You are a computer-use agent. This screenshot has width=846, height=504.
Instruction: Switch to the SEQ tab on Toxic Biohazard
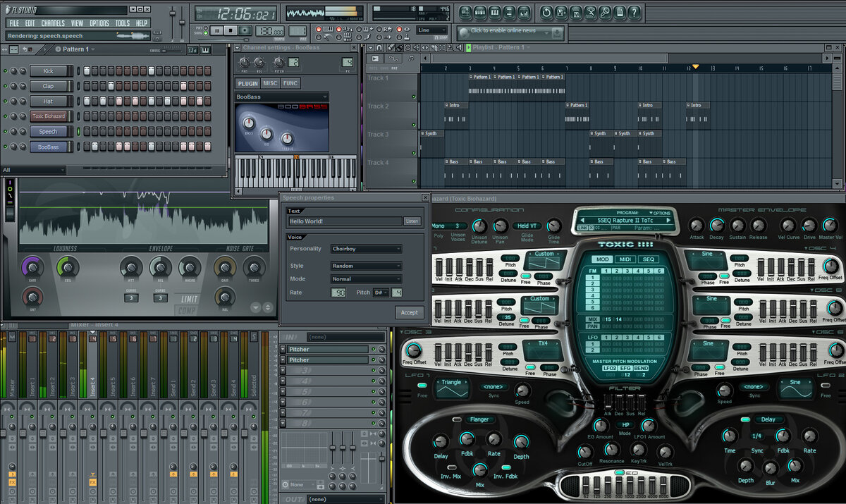(x=648, y=259)
